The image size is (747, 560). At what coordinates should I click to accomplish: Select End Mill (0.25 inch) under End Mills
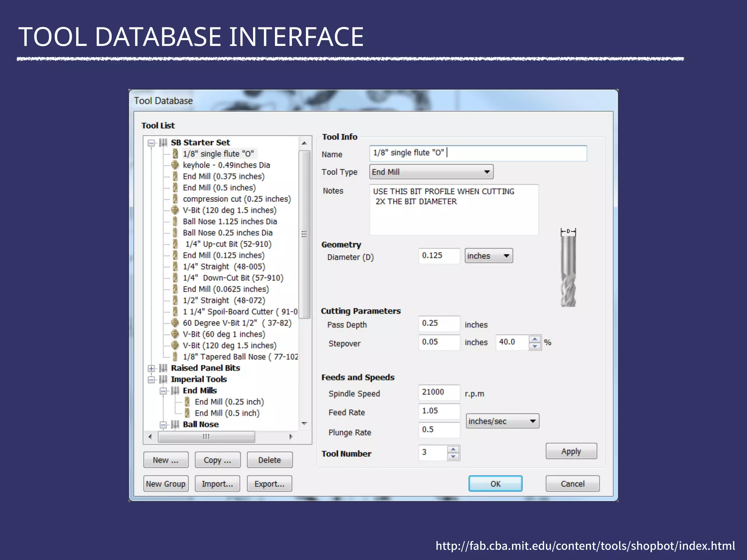pyautogui.click(x=229, y=402)
